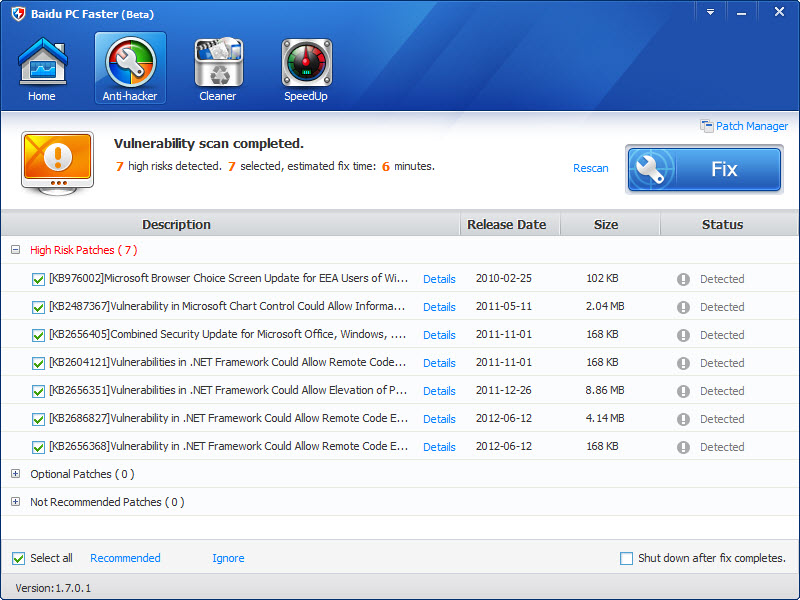Click the Patch Manager icon
This screenshot has height=600, width=800.
click(x=707, y=126)
